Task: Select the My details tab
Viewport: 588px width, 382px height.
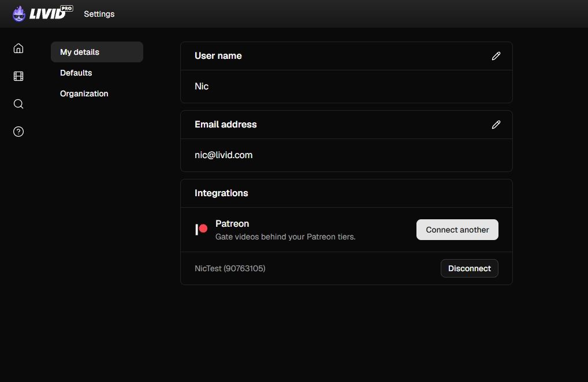Action: [97, 52]
